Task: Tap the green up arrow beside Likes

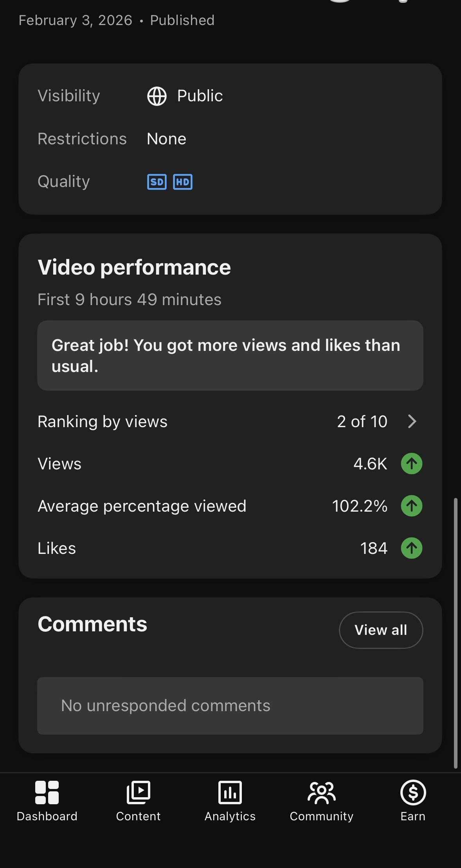Action: [x=412, y=548]
